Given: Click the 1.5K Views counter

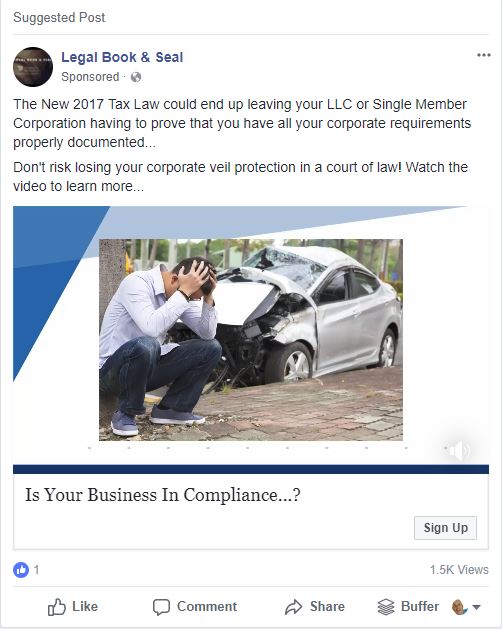Looking at the screenshot, I should tap(459, 570).
